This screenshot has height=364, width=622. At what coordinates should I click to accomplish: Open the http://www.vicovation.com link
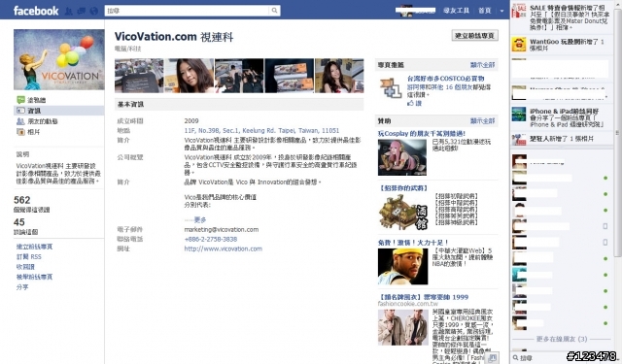click(223, 248)
